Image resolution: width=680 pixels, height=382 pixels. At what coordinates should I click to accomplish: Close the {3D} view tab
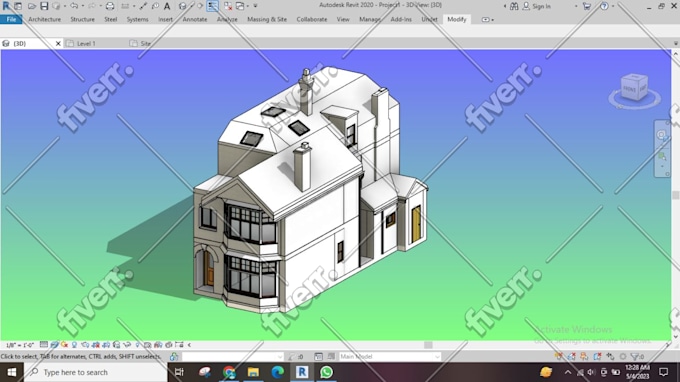coord(58,43)
